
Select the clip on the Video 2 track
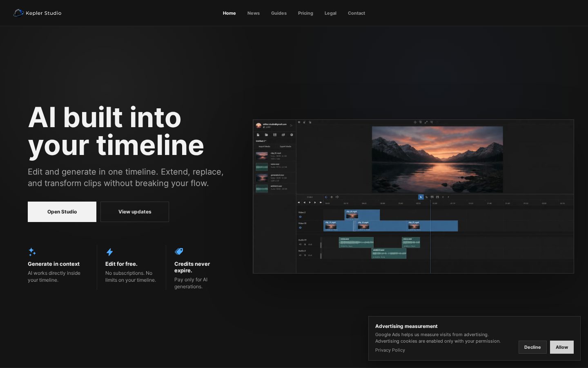coord(362,215)
